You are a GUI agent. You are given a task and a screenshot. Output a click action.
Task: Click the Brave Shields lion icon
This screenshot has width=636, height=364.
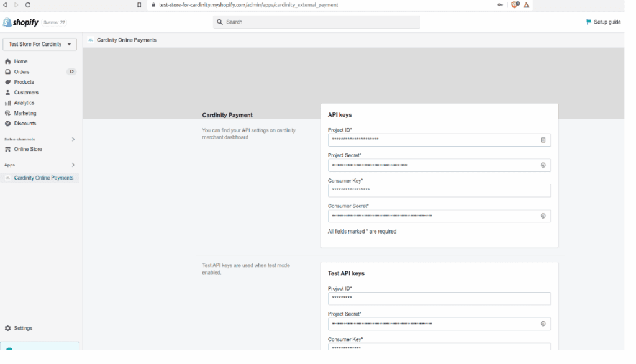click(x=514, y=5)
